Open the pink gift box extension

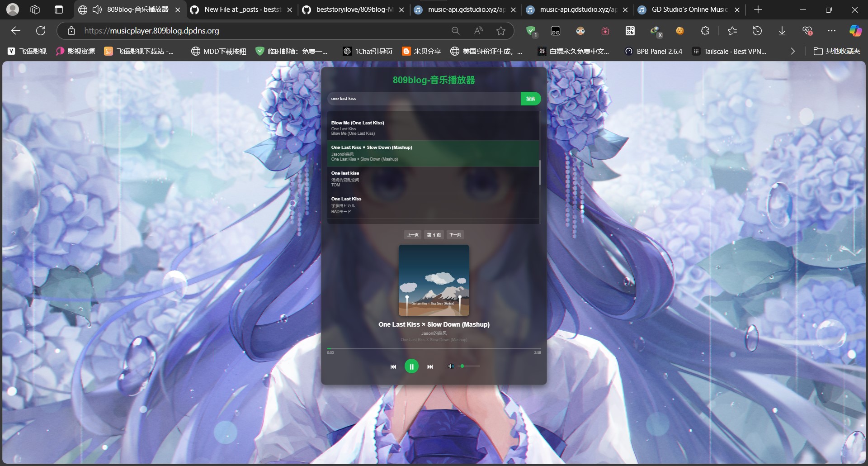[605, 31]
